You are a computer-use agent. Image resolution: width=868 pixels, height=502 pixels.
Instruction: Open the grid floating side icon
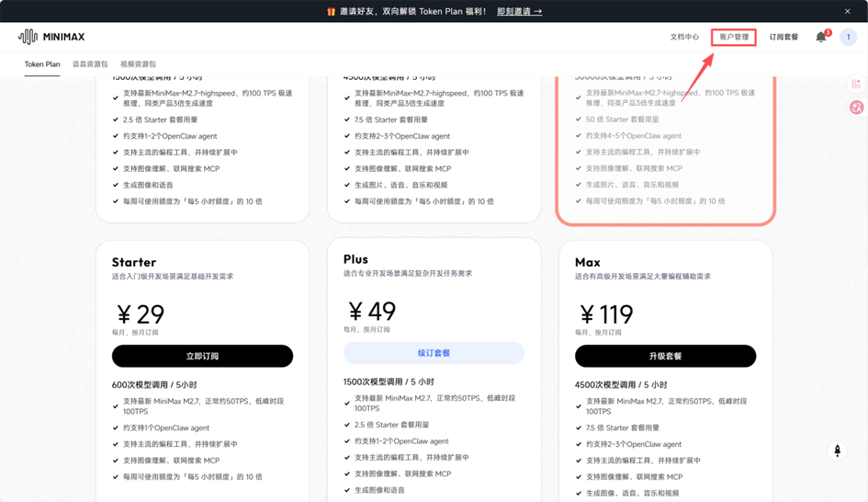[x=856, y=84]
